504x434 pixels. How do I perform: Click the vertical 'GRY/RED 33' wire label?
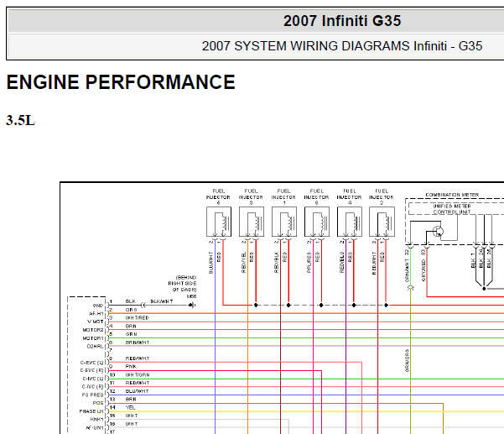click(x=423, y=265)
